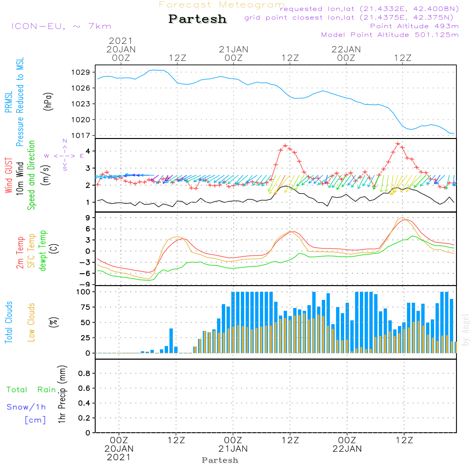Select the Total Clouds legend label
Viewport: 476px width, 476px height.
(x=9, y=322)
